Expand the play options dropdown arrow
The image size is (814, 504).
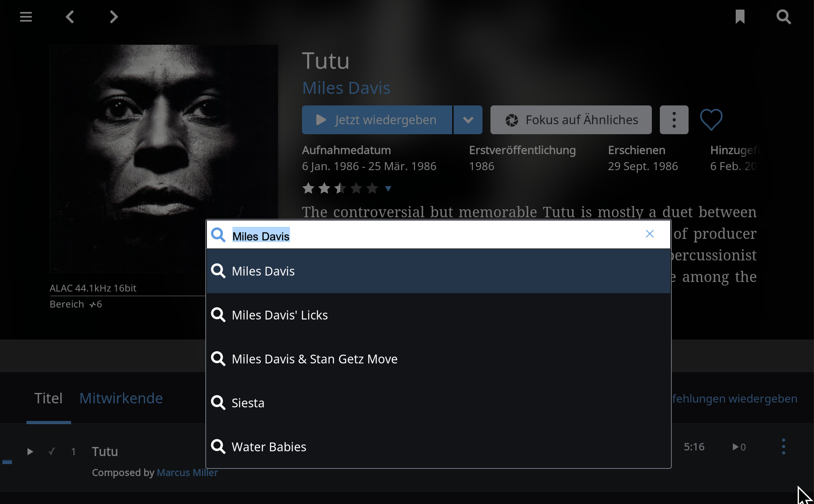(468, 120)
